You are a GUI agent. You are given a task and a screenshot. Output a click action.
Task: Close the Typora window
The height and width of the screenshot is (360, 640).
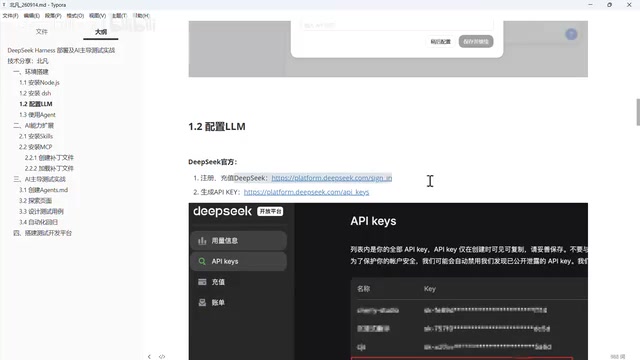pyautogui.click(x=629, y=4)
